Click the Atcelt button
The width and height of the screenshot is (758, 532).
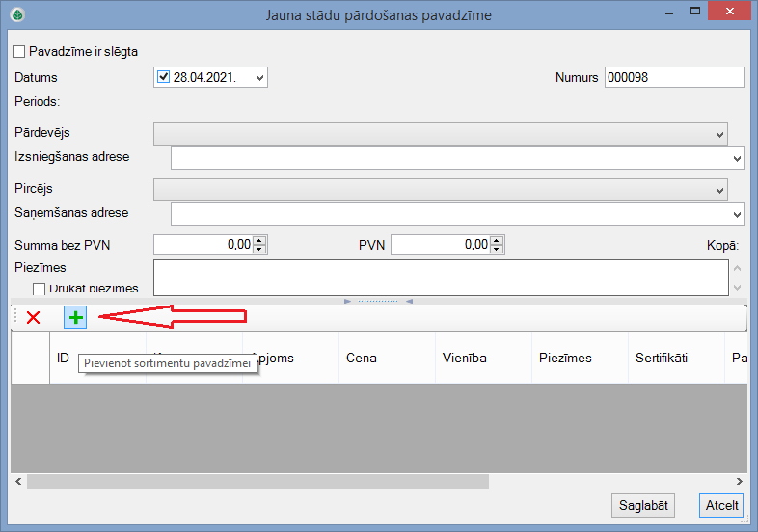(x=721, y=505)
